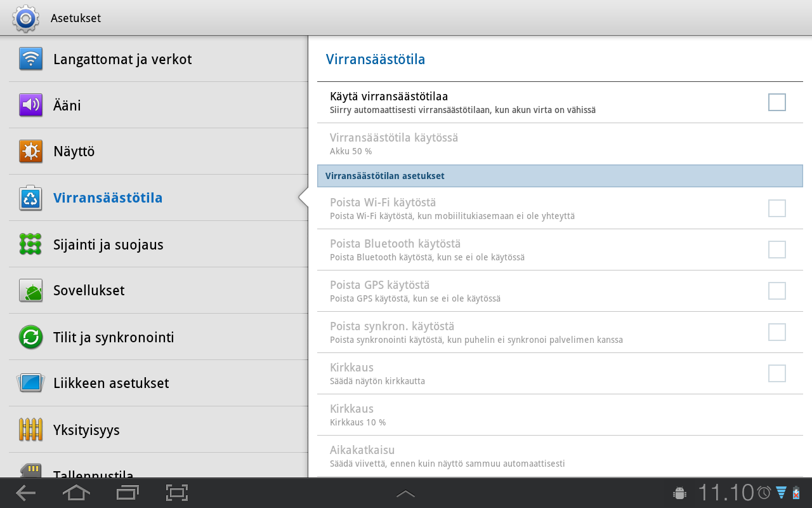Image resolution: width=812 pixels, height=508 pixels.
Task: Tap the Ääni speaker icon
Action: pyautogui.click(x=30, y=105)
